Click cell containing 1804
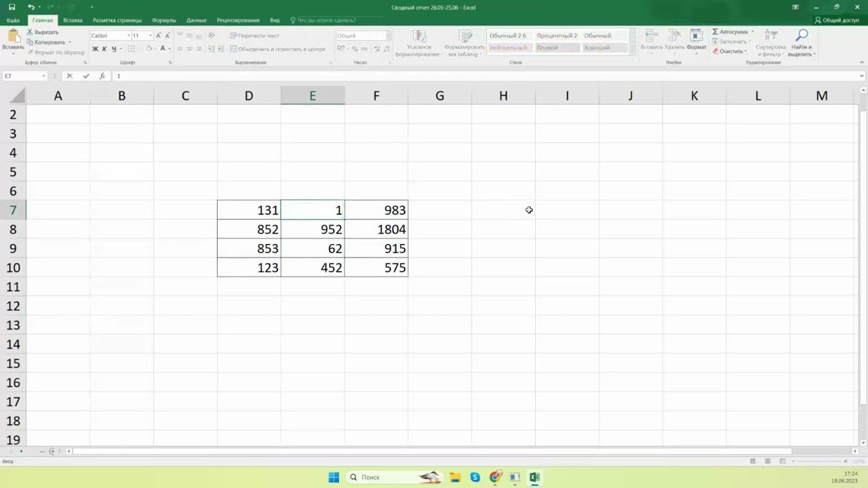Image resolution: width=868 pixels, height=488 pixels. pos(376,229)
